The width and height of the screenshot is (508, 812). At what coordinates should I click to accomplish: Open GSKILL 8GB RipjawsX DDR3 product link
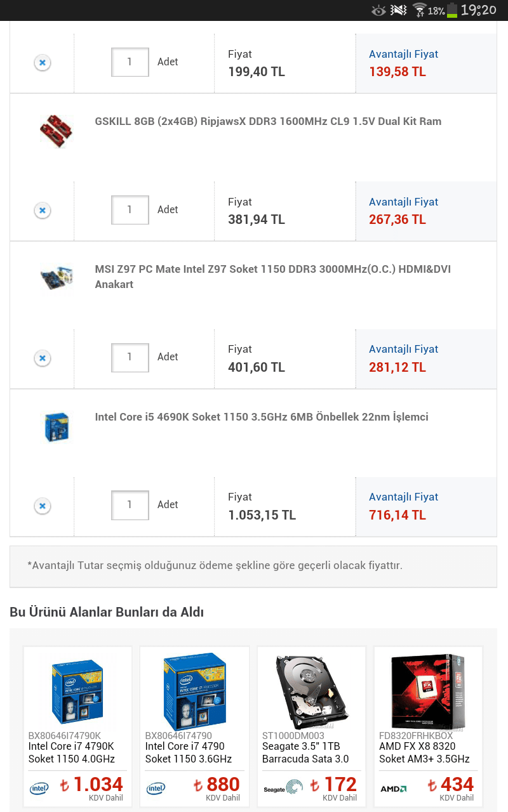pyautogui.click(x=268, y=121)
